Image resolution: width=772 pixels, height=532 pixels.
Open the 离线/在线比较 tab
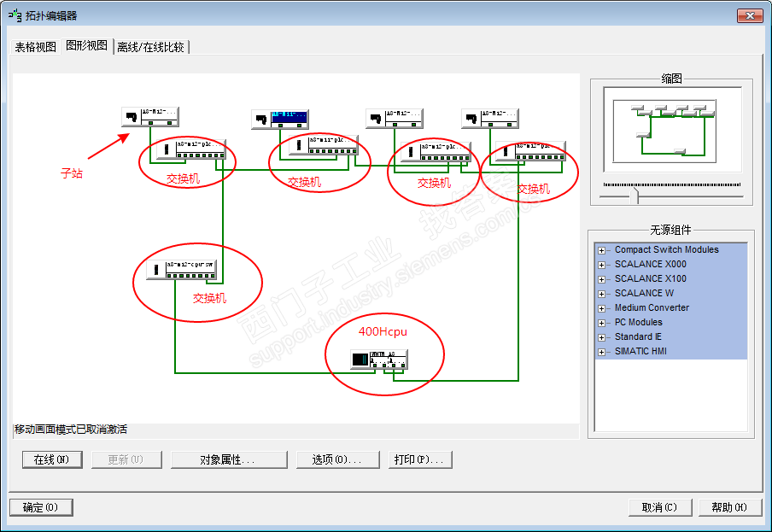click(150, 47)
